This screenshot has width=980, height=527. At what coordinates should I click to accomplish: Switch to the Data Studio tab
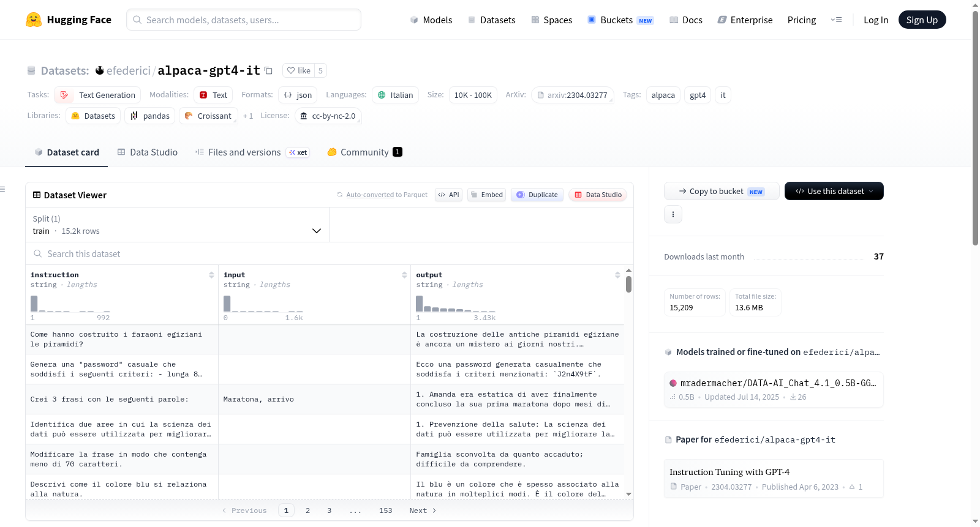coord(148,152)
